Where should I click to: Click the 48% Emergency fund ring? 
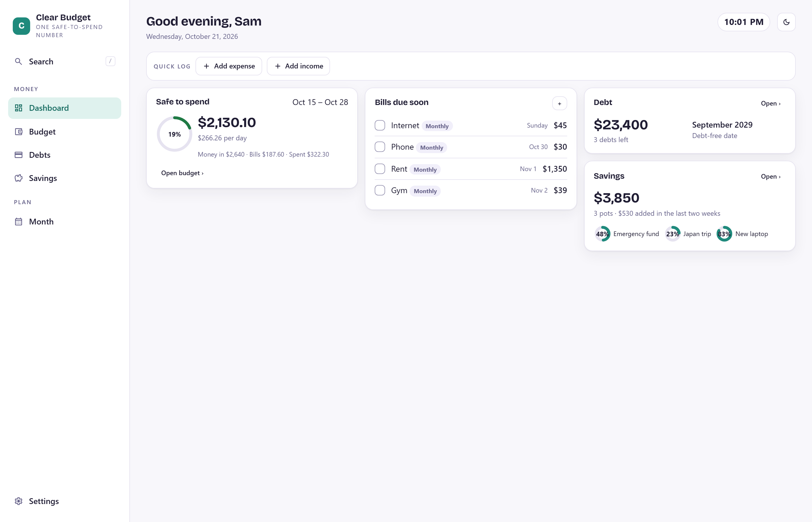(603, 234)
